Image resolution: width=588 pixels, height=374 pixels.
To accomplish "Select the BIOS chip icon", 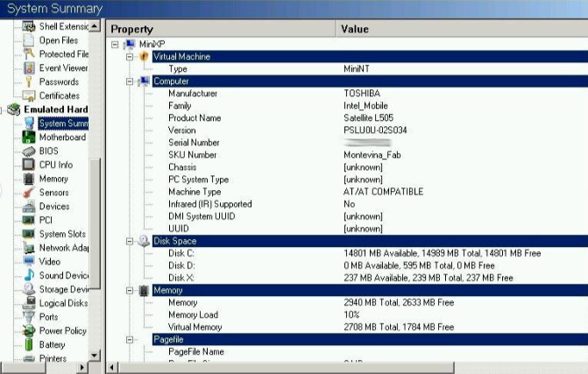I will 29,151.
